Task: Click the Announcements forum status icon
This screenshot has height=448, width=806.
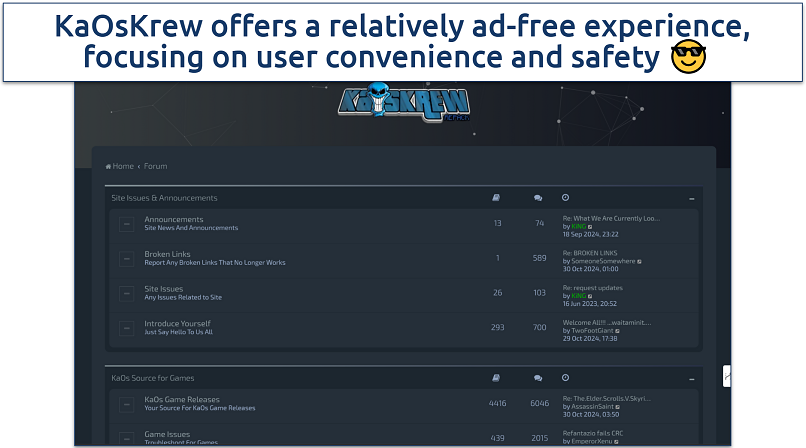Action: click(x=126, y=224)
